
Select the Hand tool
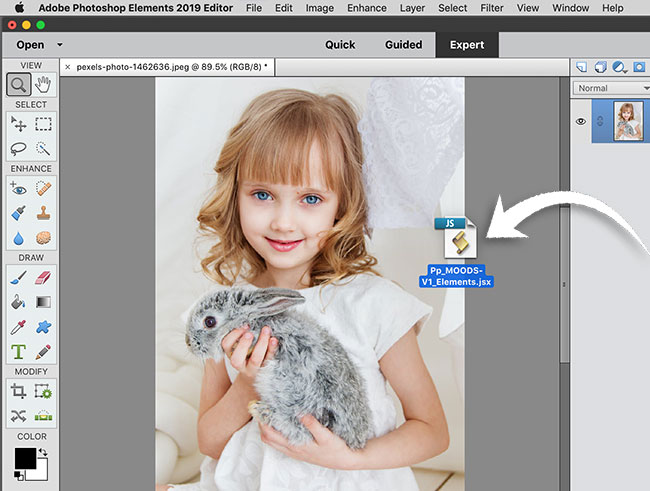43,85
